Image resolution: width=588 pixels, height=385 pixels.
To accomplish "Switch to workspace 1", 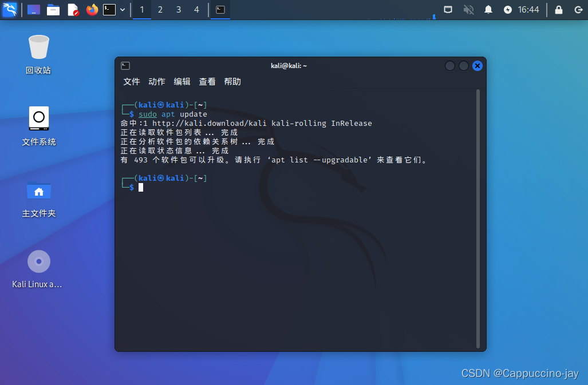I will point(142,10).
